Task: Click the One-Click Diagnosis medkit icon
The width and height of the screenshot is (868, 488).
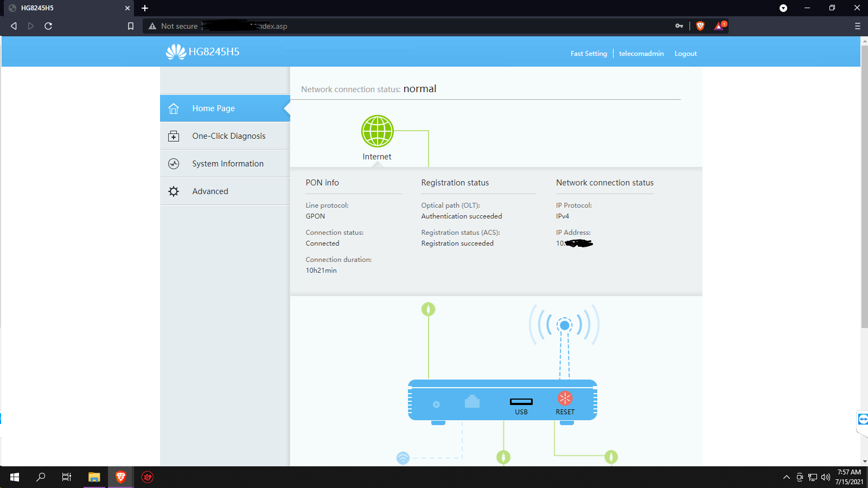Action: click(x=174, y=136)
